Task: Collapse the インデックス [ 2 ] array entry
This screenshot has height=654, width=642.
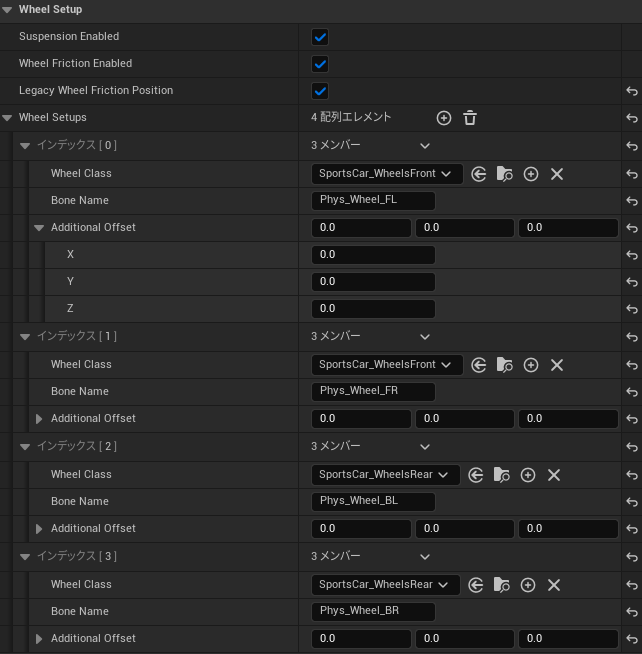Action: pos(25,446)
